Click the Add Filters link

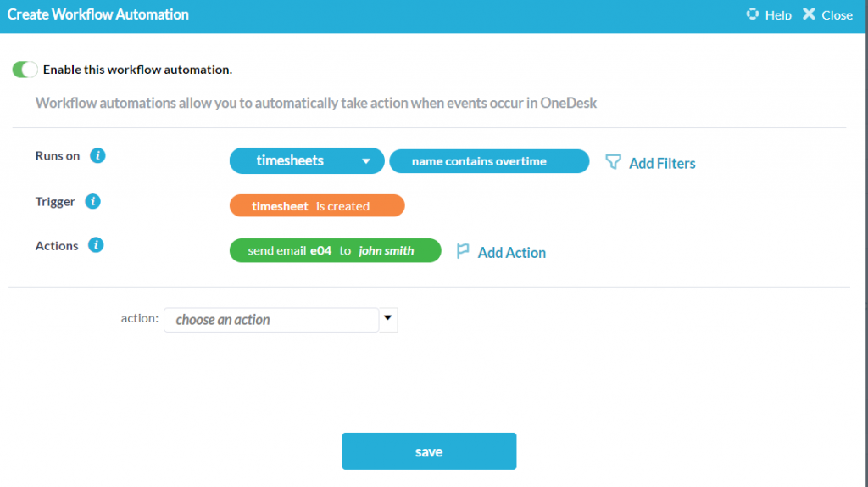point(662,164)
